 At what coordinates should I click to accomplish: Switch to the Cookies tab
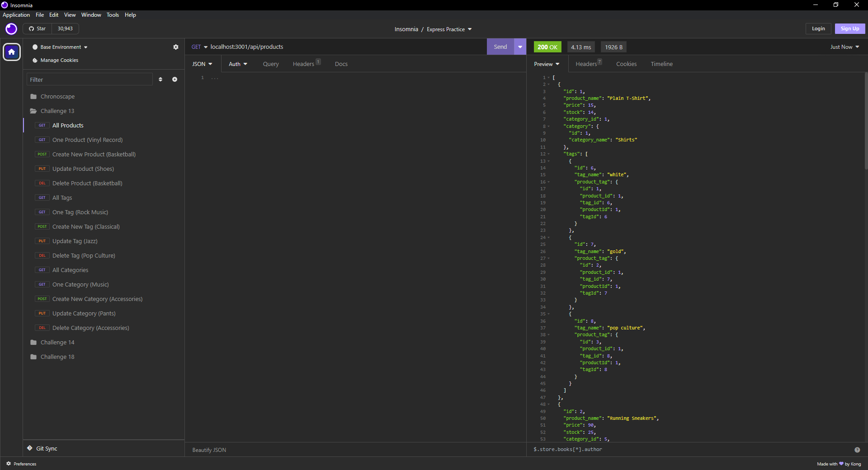[x=627, y=64]
